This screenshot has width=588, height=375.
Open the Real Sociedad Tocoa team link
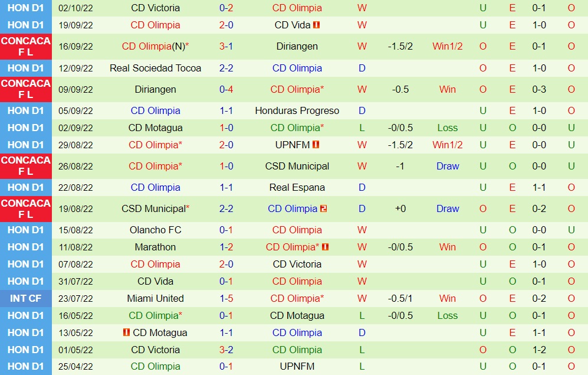(x=155, y=68)
